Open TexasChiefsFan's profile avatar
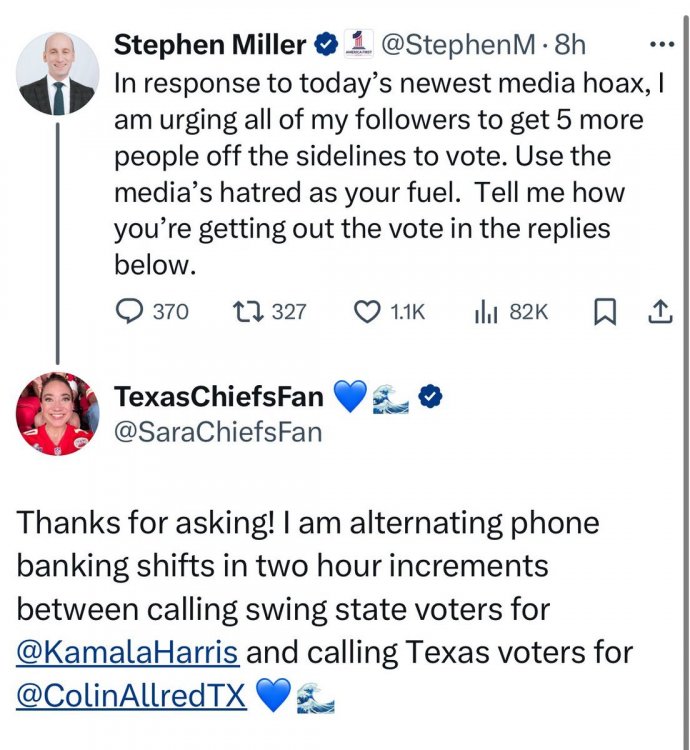Screen dimensions: 690x750 point(57,413)
